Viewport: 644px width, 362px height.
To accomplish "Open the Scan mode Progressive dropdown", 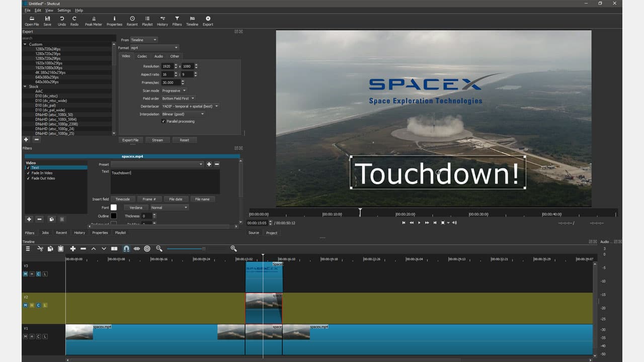I will point(174,90).
